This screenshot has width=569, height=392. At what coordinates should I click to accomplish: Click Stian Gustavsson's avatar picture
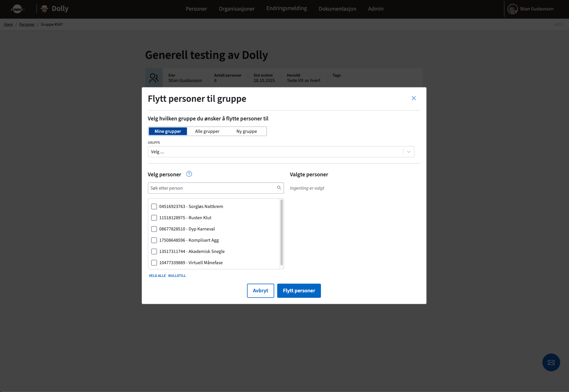pos(512,9)
